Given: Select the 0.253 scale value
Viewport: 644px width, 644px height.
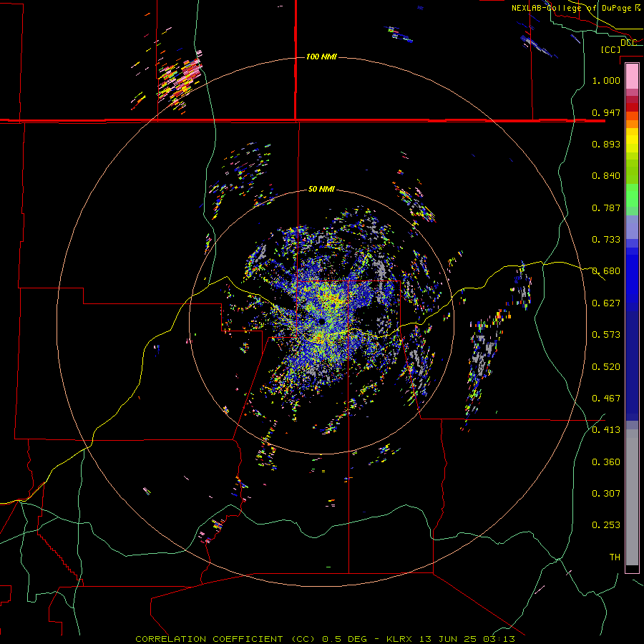Looking at the screenshot, I should 606,525.
